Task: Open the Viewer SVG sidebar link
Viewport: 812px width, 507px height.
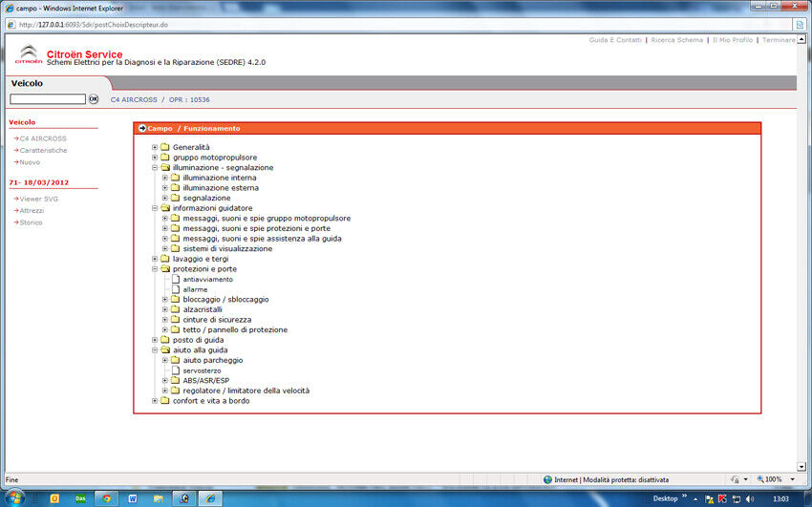Action: [40, 199]
